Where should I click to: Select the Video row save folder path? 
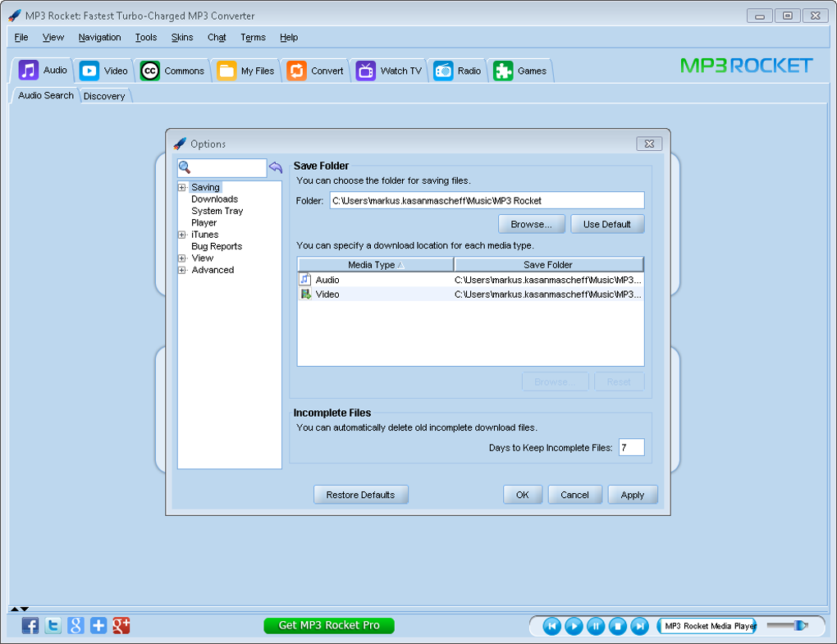point(548,294)
